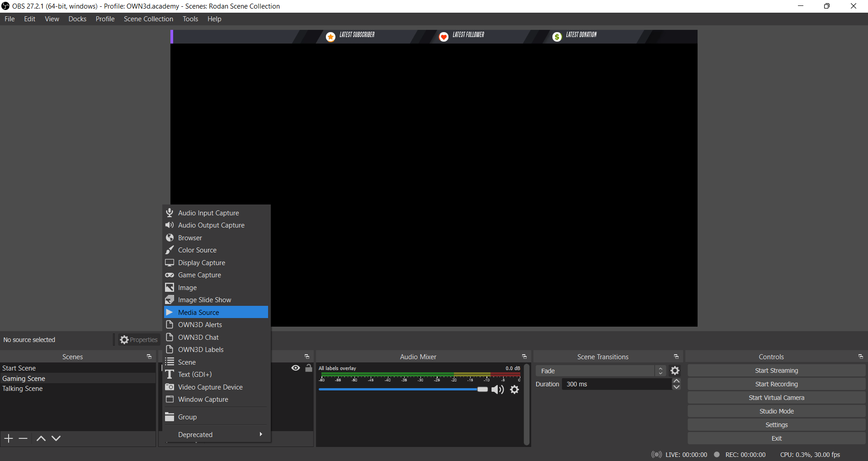Viewport: 868px width, 461px height.
Task: Open transition properties gear icon next to Fade
Action: pos(675,371)
